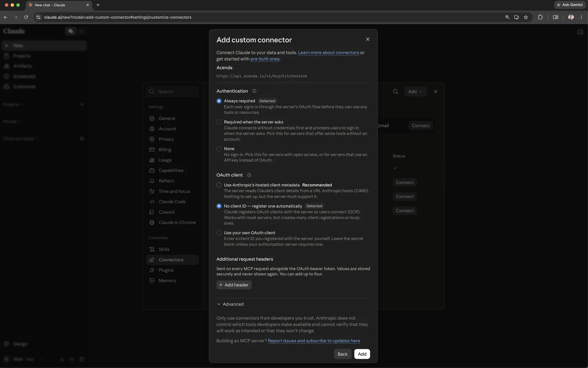Click the browser address bar URL
Image resolution: width=588 pixels, height=368 pixels.
tap(118, 17)
